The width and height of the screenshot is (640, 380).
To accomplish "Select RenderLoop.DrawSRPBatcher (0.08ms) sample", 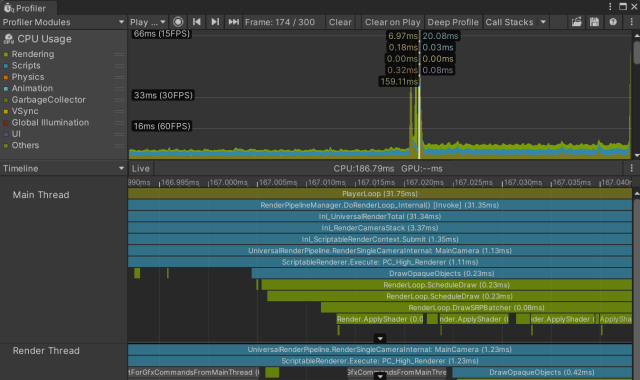I will (x=476, y=308).
